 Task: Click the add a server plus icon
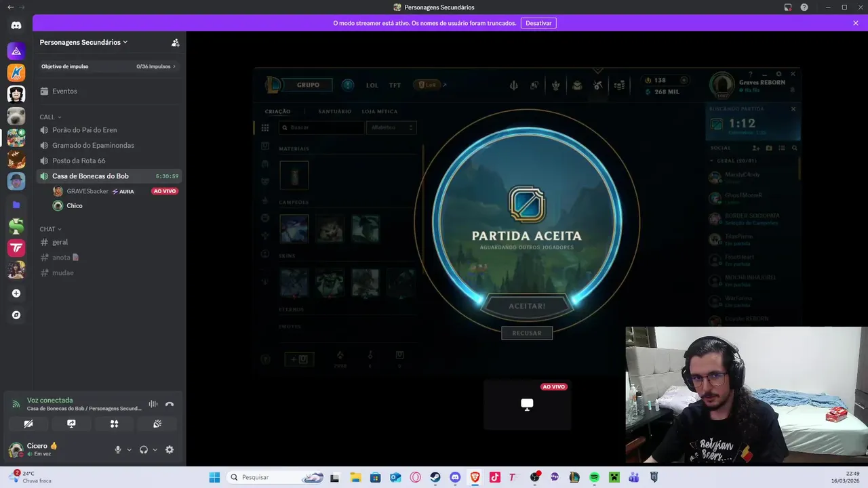tap(16, 293)
